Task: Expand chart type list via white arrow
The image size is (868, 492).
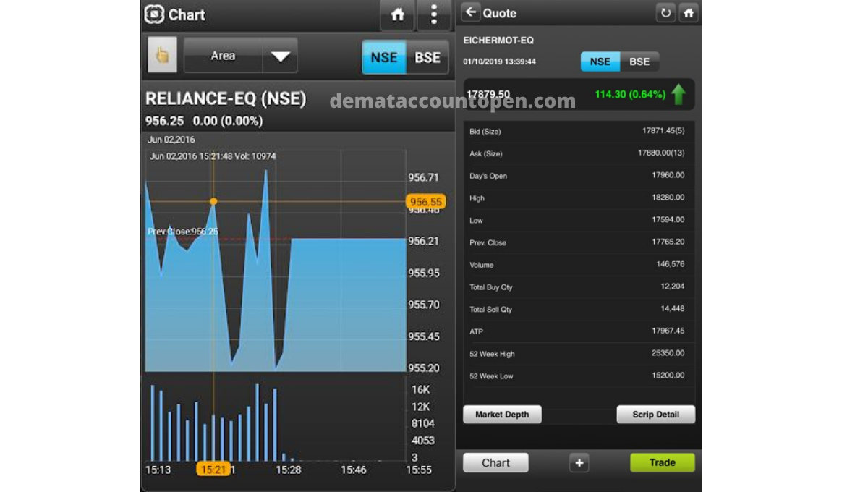Action: [280, 56]
